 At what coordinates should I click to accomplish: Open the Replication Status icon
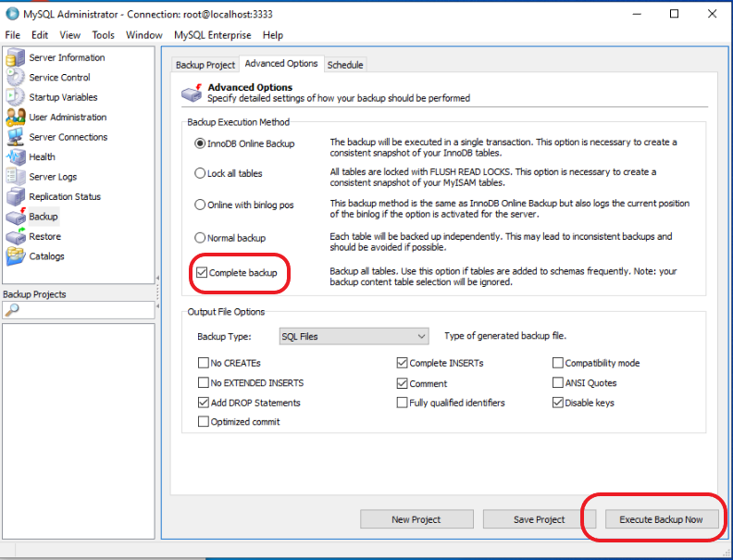click(16, 197)
